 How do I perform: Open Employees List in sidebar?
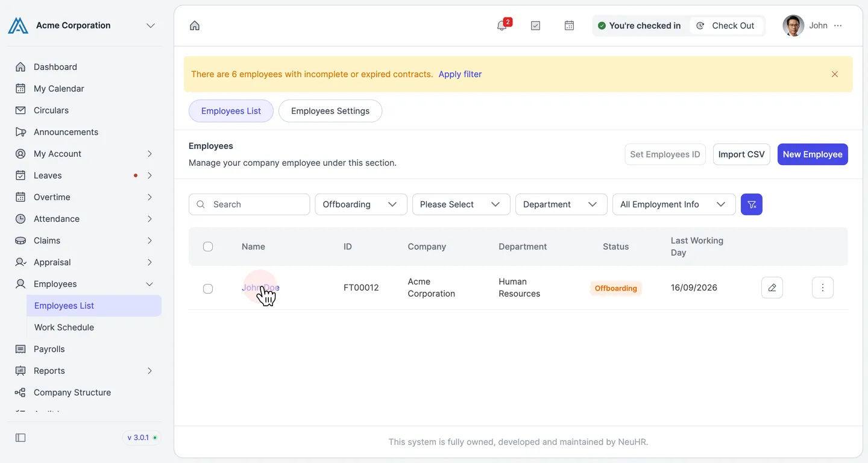point(94,306)
